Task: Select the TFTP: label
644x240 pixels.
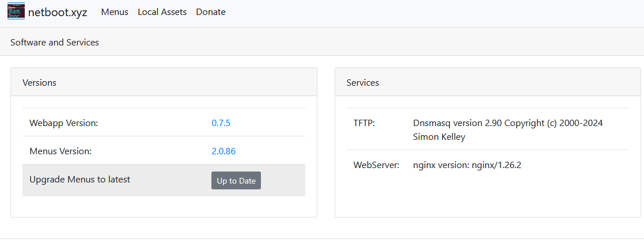Action: pyautogui.click(x=364, y=123)
